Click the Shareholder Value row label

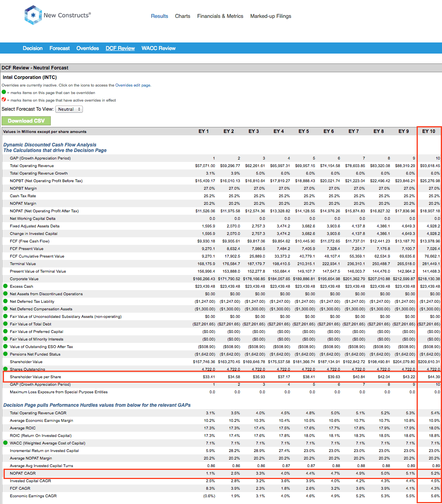(26, 362)
